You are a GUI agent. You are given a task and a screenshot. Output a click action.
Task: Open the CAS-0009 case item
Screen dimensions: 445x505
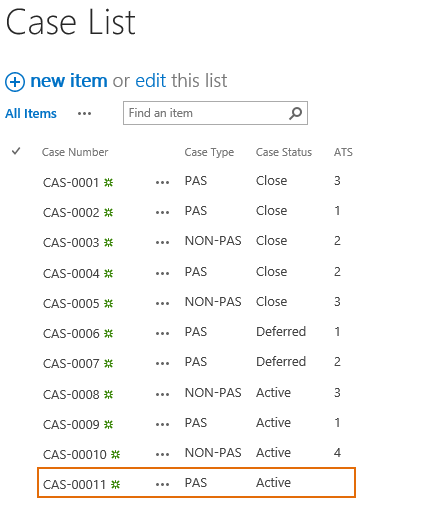pyautogui.click(x=71, y=424)
